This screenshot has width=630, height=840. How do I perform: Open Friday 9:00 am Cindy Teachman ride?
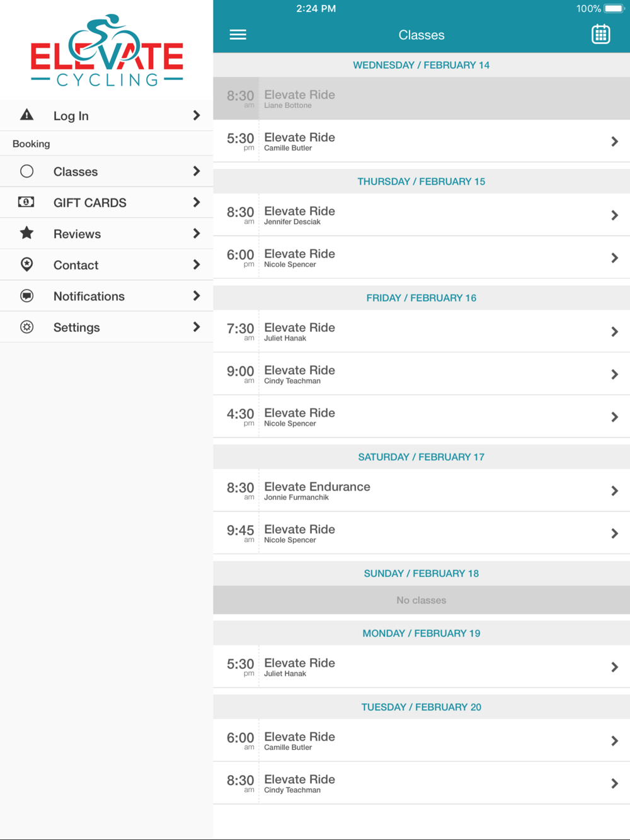coord(421,374)
